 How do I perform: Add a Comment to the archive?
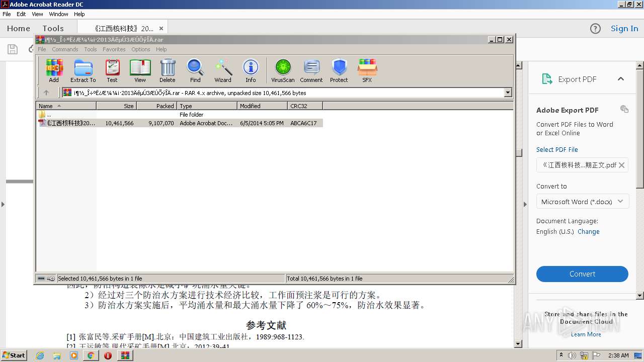(311, 70)
